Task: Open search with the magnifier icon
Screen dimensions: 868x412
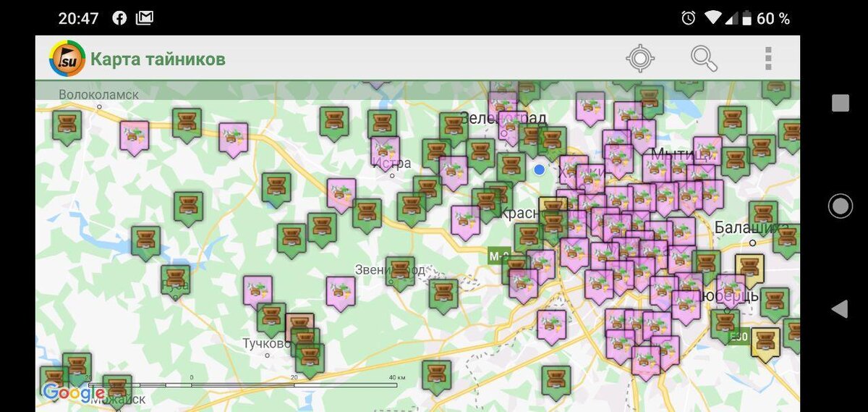Action: [704, 58]
